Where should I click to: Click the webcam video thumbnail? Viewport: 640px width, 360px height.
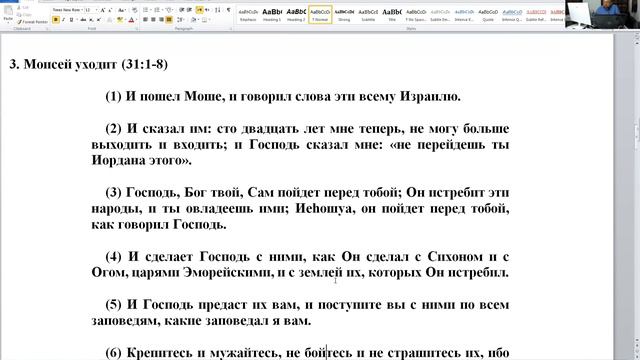coord(602,14)
